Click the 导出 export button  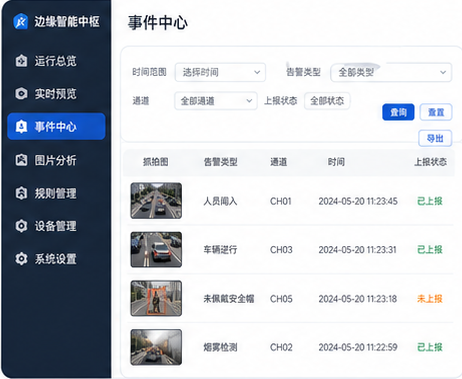(435, 138)
